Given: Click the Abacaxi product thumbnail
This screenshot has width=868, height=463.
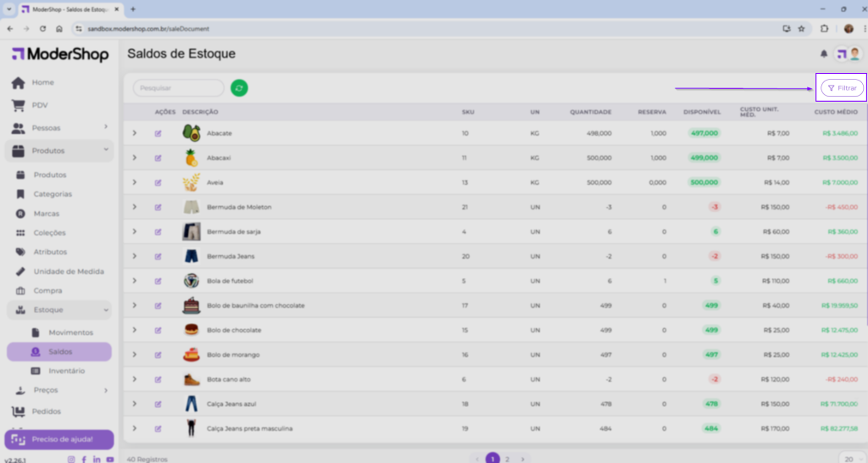Looking at the screenshot, I should pyautogui.click(x=192, y=158).
